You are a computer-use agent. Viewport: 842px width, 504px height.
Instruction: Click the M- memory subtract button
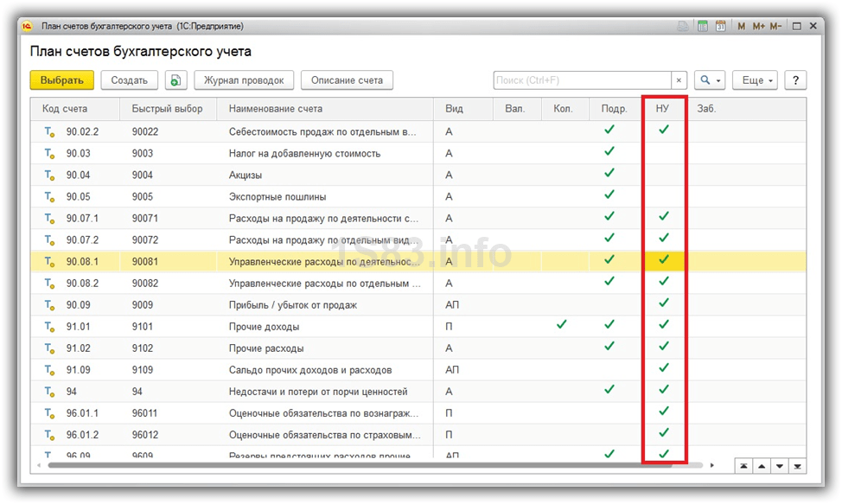tap(776, 26)
